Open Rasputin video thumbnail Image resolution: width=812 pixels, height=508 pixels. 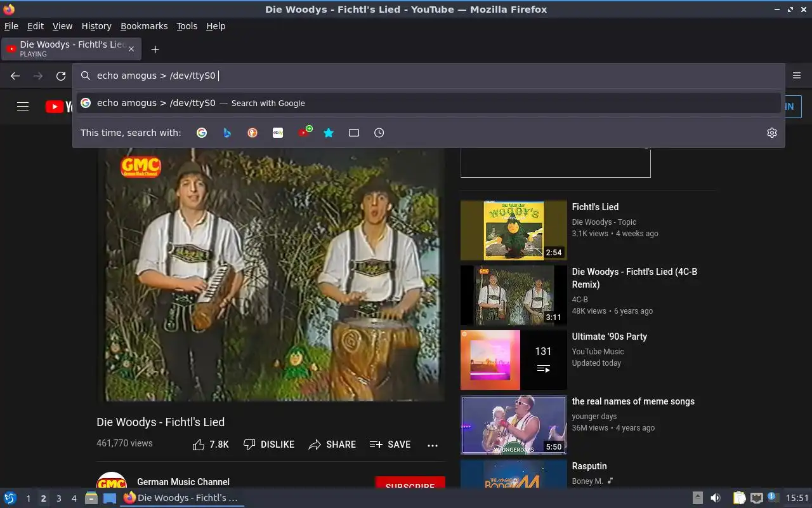[513, 474]
